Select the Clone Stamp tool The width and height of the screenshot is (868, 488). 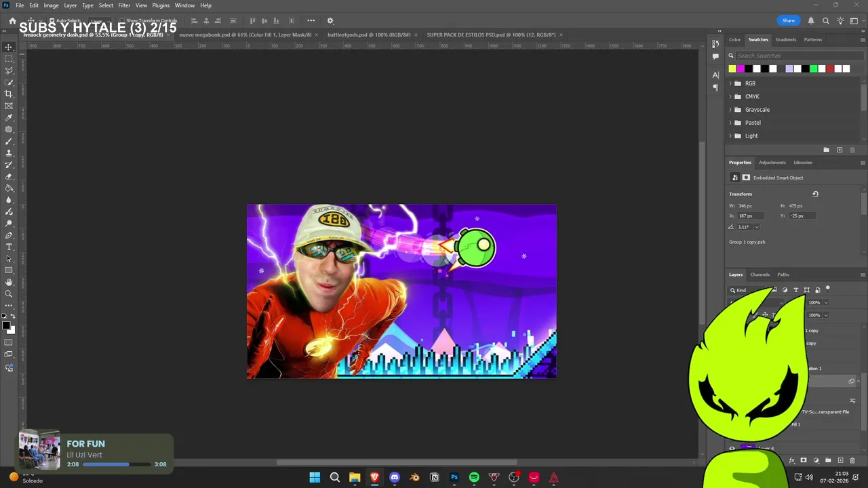coord(9,153)
